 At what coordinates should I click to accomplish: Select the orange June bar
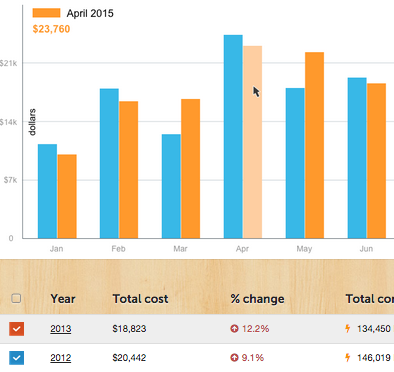click(377, 161)
